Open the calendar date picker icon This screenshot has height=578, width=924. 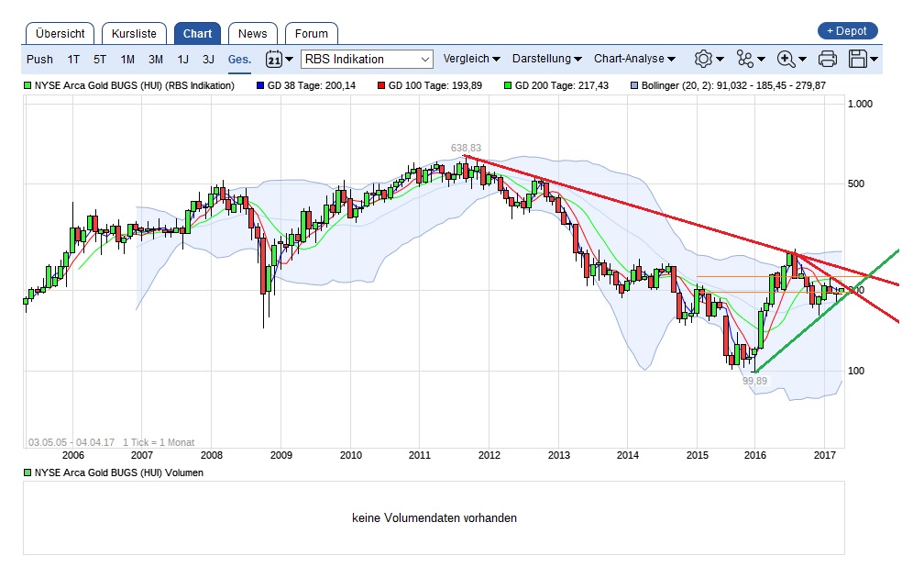[x=274, y=60]
